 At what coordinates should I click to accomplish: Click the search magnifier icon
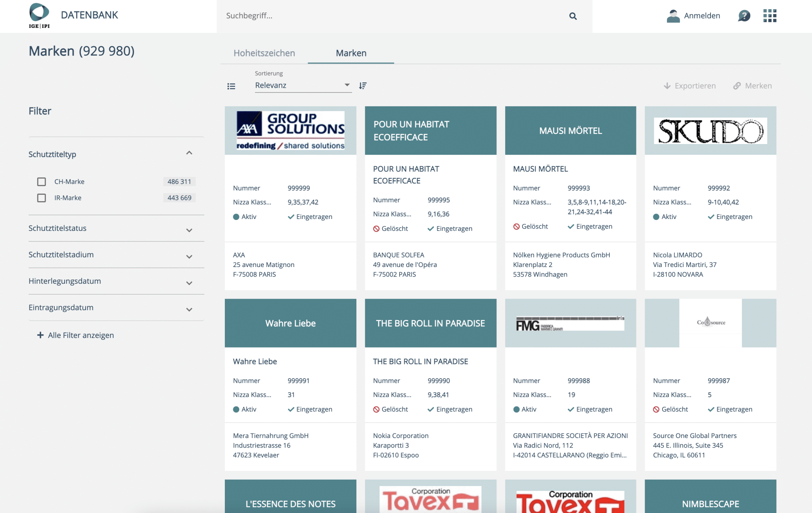(x=573, y=16)
